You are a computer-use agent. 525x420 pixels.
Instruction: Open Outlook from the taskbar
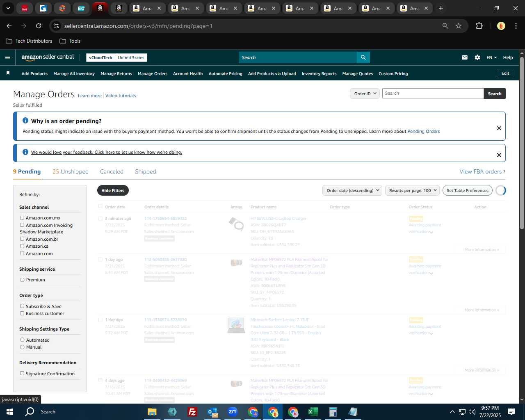click(212, 412)
